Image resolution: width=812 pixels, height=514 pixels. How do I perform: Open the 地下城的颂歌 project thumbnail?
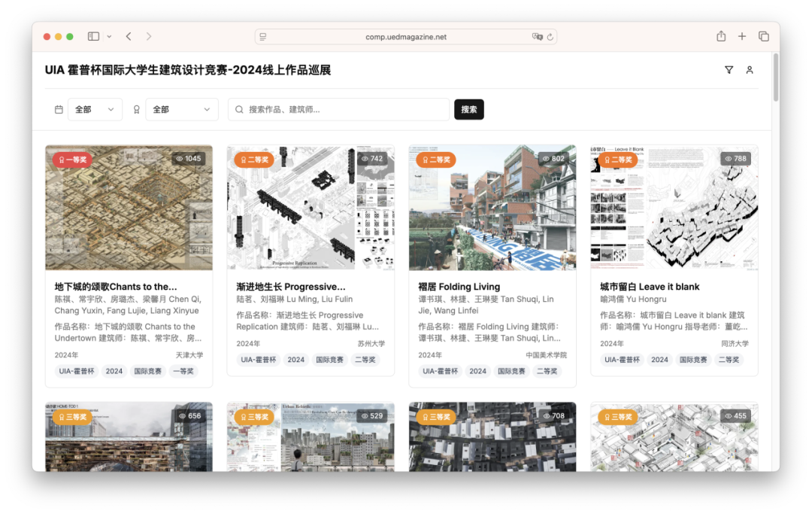(x=129, y=207)
